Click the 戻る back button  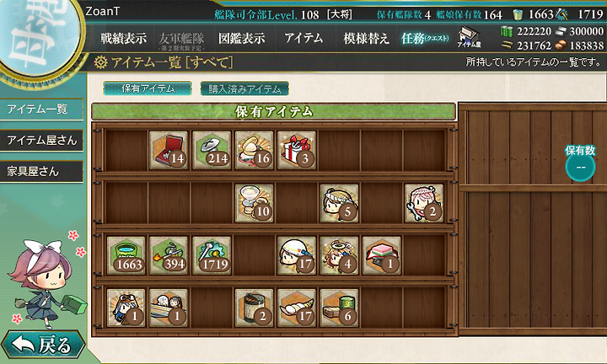43,345
